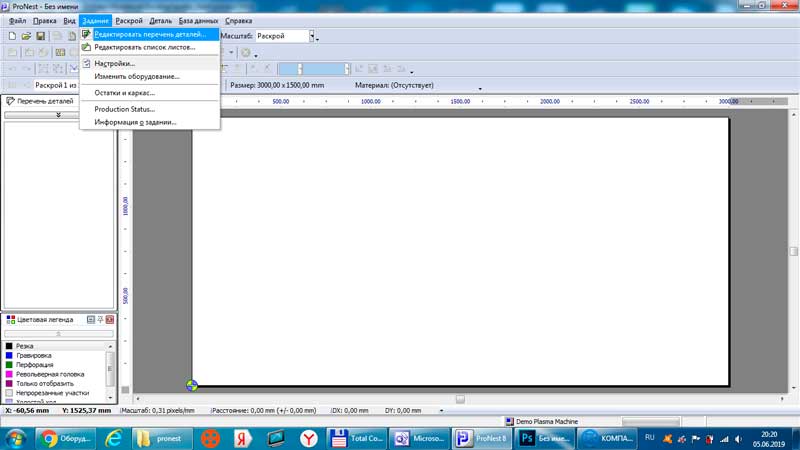This screenshot has height=450, width=800.
Task: Switch to Photoshop in the taskbar
Action: click(x=545, y=438)
